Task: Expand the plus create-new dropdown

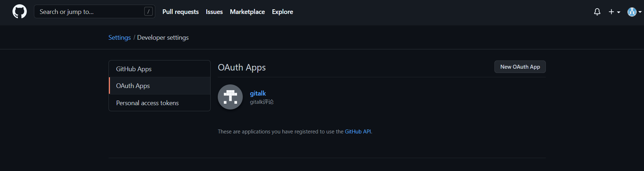Action: (x=614, y=12)
